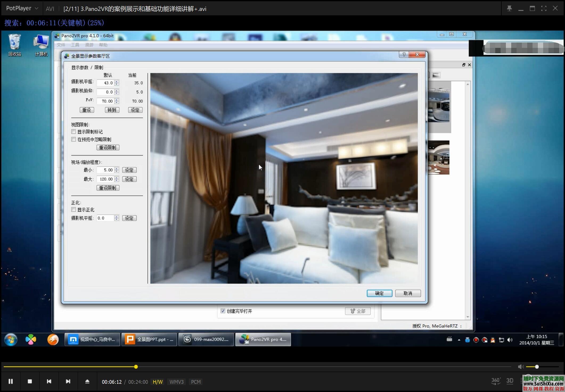This screenshot has width=565, height=392.
Task: Expand hidden icons arrow in system tray
Action: pyautogui.click(x=459, y=340)
